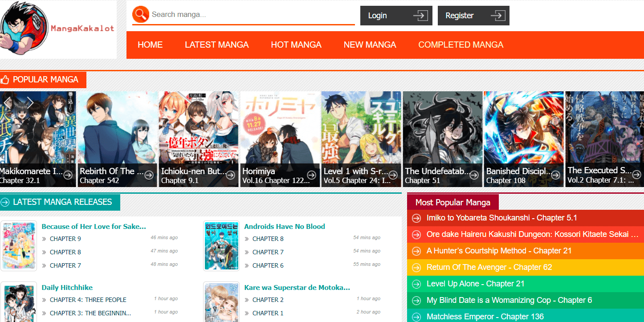Click arrow icon on Banished Discipl card
The height and width of the screenshot is (322, 644).
click(x=556, y=175)
